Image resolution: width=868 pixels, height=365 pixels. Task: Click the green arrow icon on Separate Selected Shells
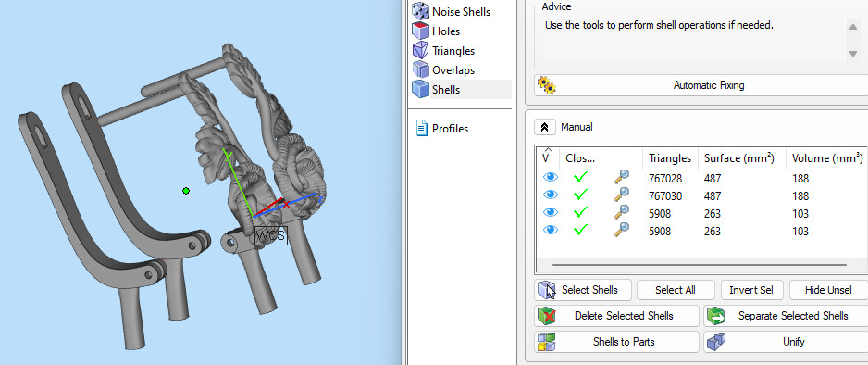(x=715, y=316)
